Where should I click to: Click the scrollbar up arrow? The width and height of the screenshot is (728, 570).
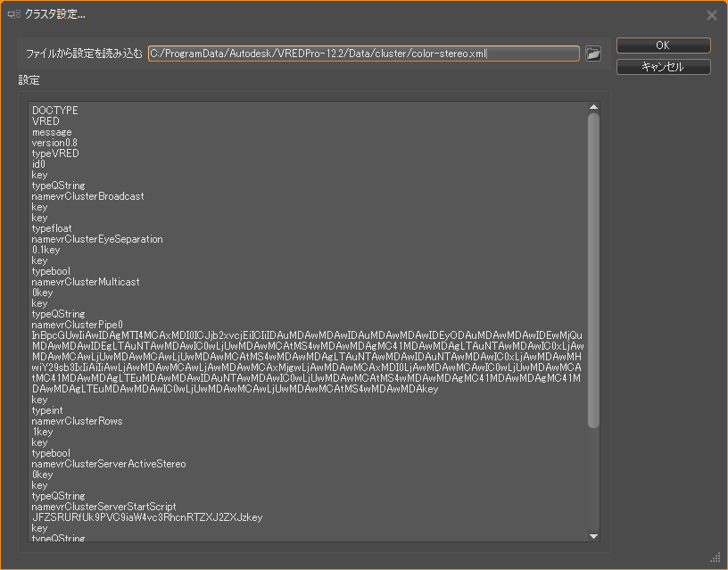click(593, 107)
